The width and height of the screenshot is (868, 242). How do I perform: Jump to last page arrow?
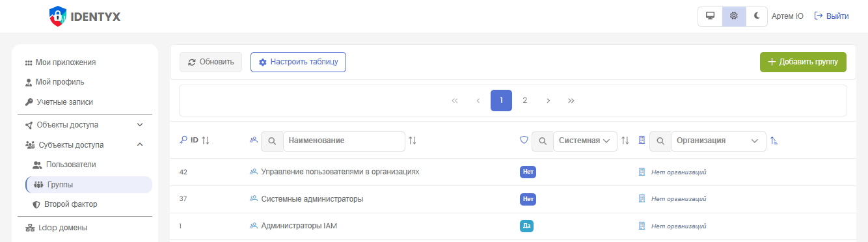[x=571, y=101]
